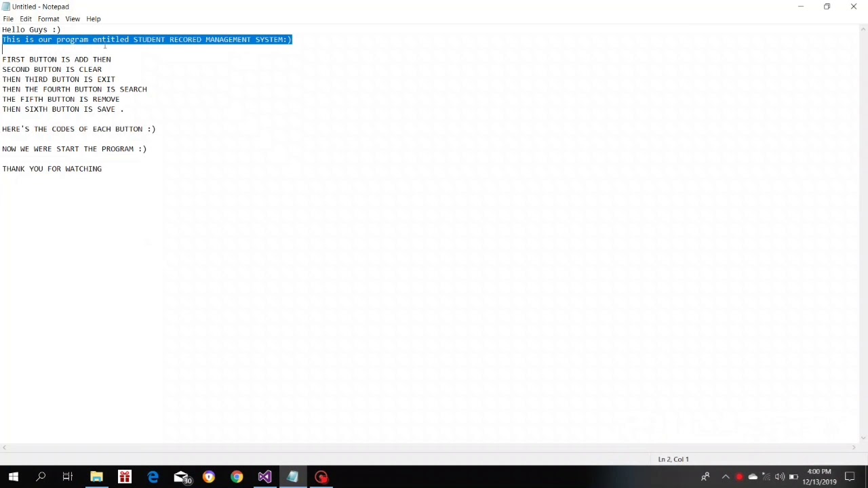Restore down the Notepad window
The width and height of the screenshot is (868, 488).
click(x=827, y=7)
